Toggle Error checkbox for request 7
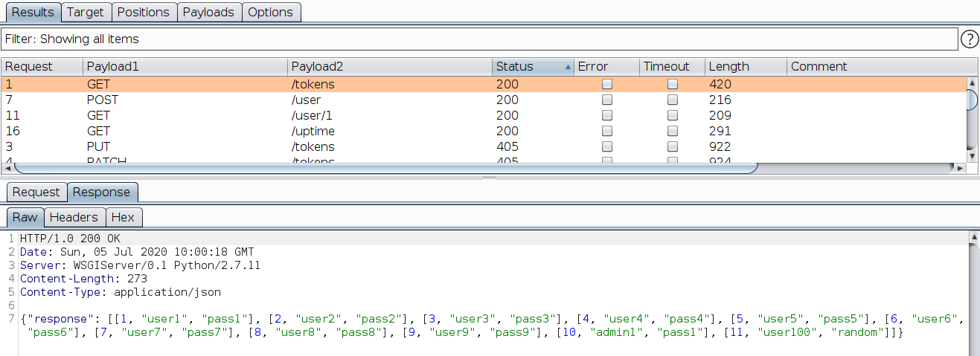 pos(607,100)
